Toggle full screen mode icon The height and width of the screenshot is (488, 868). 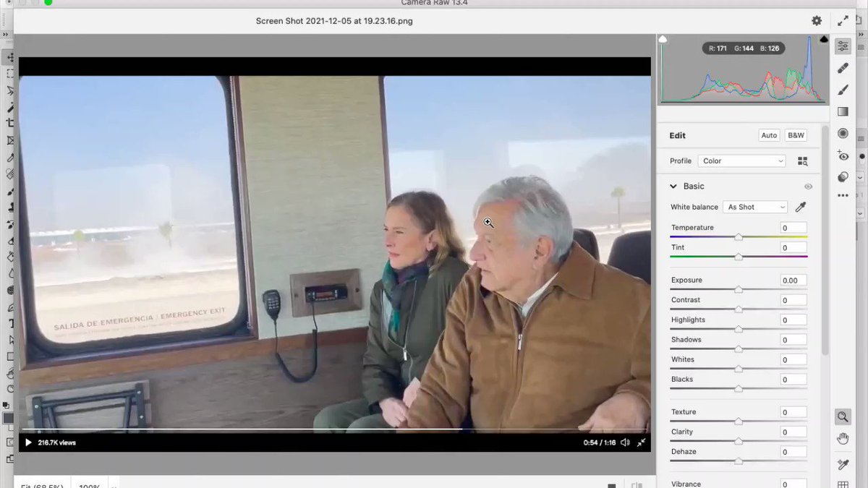click(843, 21)
